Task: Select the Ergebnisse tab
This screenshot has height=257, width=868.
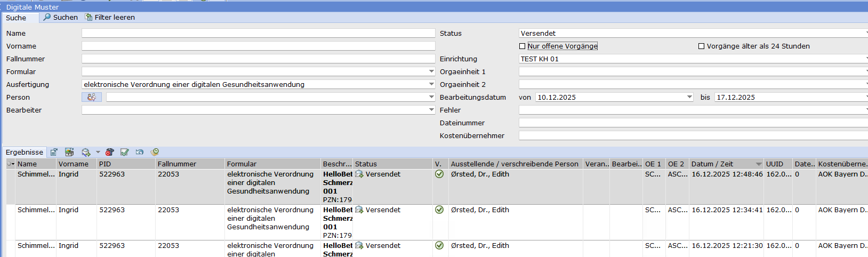Action: [x=25, y=152]
